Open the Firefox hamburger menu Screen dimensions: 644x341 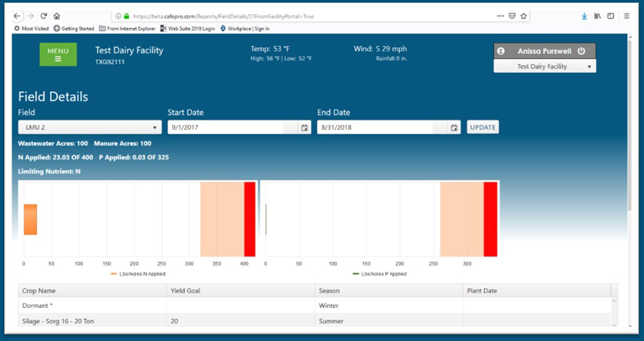pyautogui.click(x=627, y=16)
